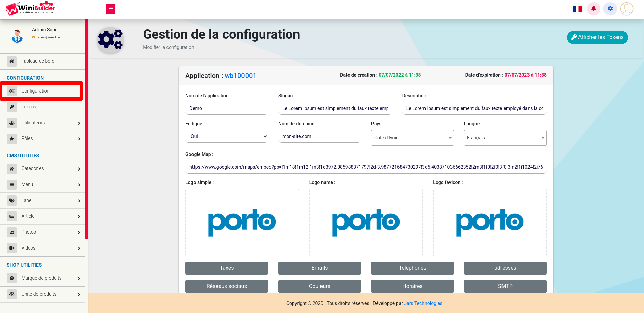Click the list icon beside Menu
This screenshot has height=313, width=644.
point(12,184)
